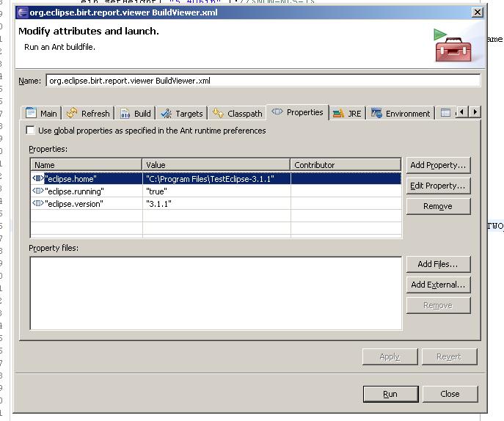Sort by the Name column header
This screenshot has height=421, width=504.
[x=86, y=165]
